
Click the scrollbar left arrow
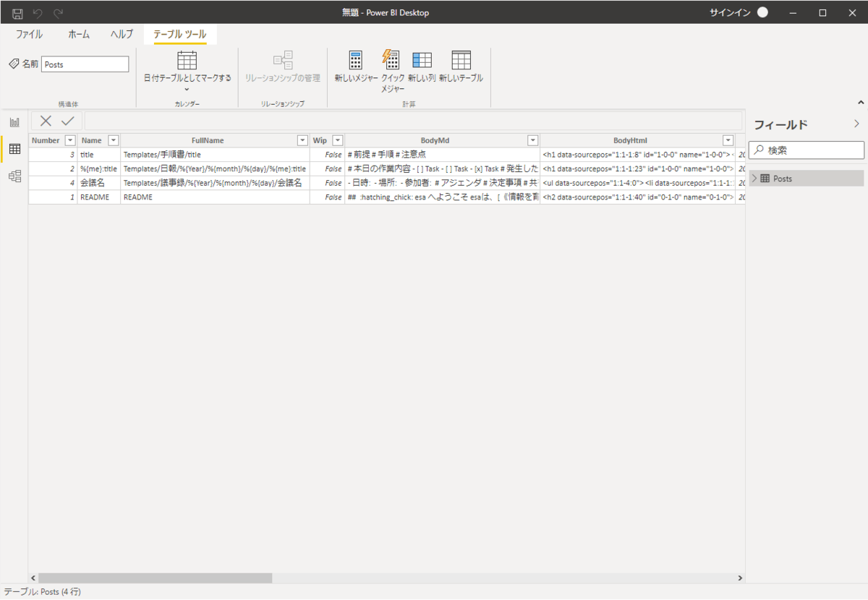(33, 578)
